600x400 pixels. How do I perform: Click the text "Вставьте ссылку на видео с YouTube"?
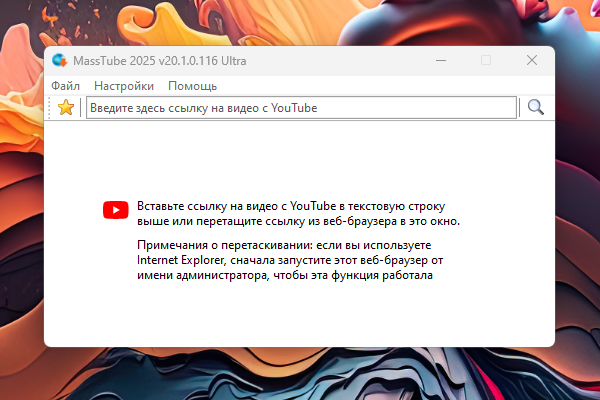pyautogui.click(x=236, y=206)
